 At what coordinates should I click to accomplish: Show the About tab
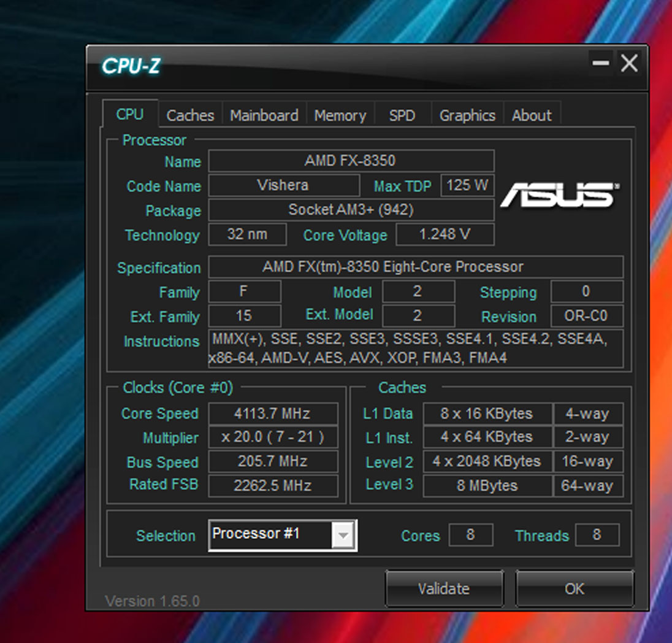pos(532,115)
